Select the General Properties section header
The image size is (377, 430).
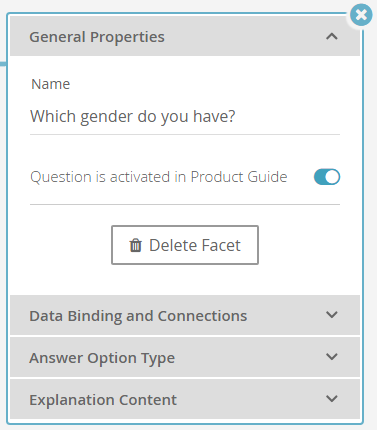point(185,36)
